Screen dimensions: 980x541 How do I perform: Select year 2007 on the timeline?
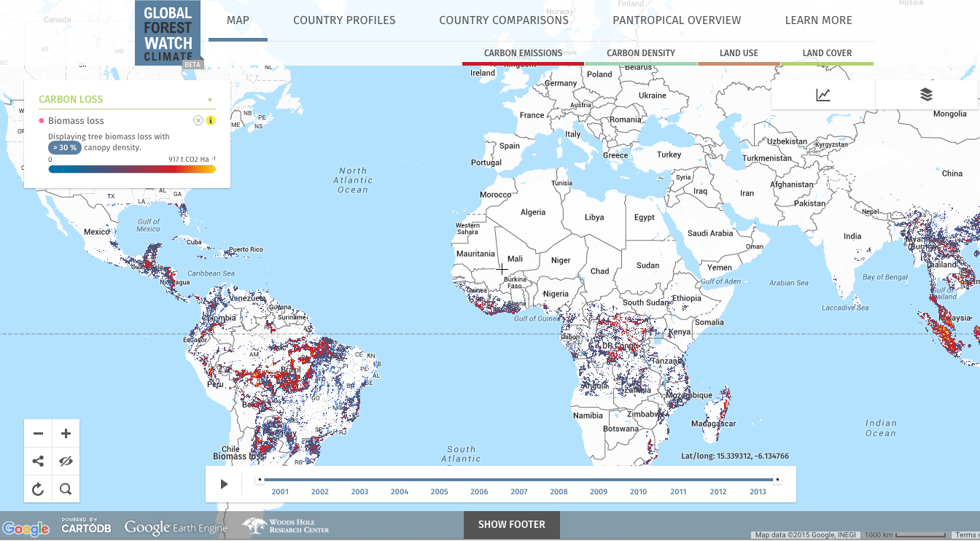519,491
